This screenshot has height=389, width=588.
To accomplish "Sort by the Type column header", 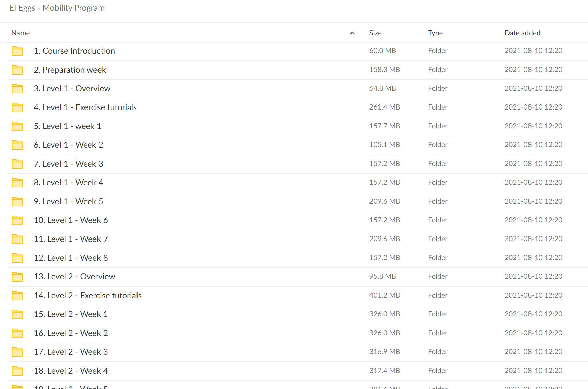I will 435,33.
